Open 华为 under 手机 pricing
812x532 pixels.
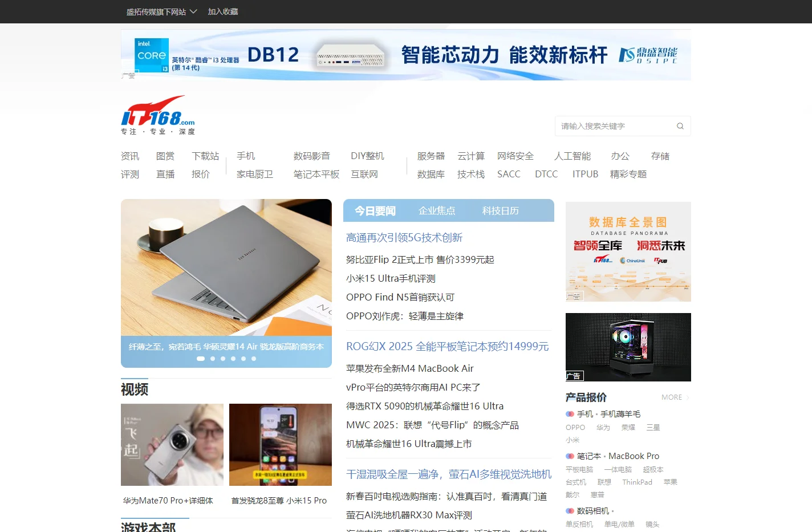603,427
